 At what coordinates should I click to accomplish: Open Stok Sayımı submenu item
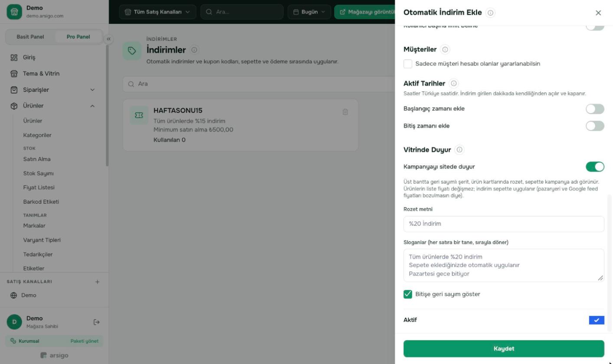[39, 173]
